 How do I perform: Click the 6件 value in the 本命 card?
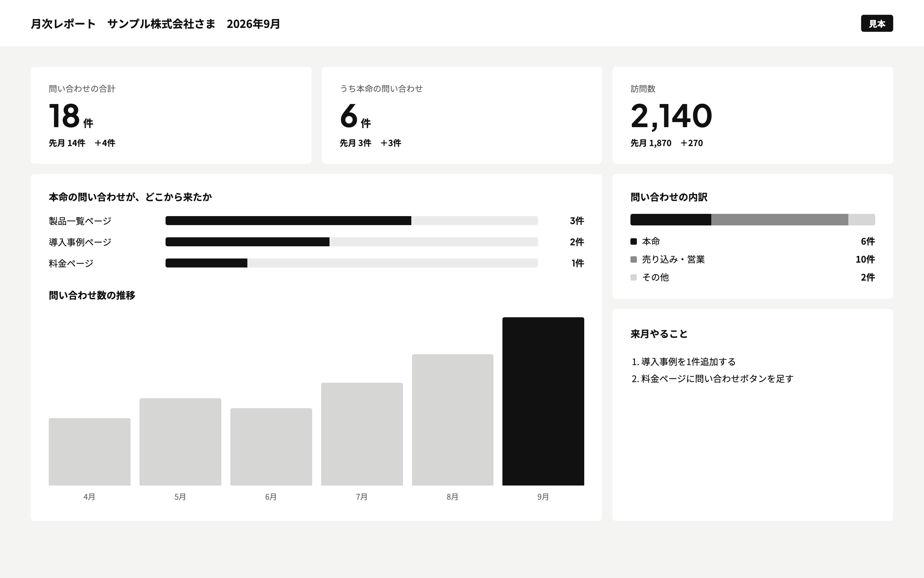(x=355, y=116)
